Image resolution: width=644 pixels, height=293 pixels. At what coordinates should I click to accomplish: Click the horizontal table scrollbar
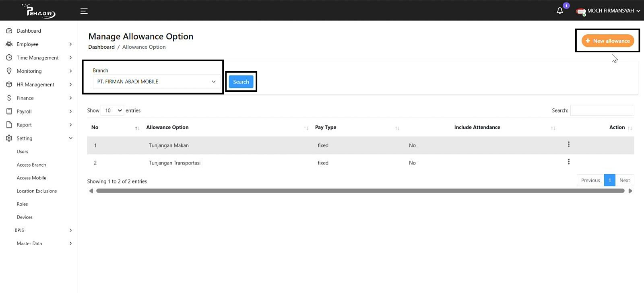coord(360,191)
